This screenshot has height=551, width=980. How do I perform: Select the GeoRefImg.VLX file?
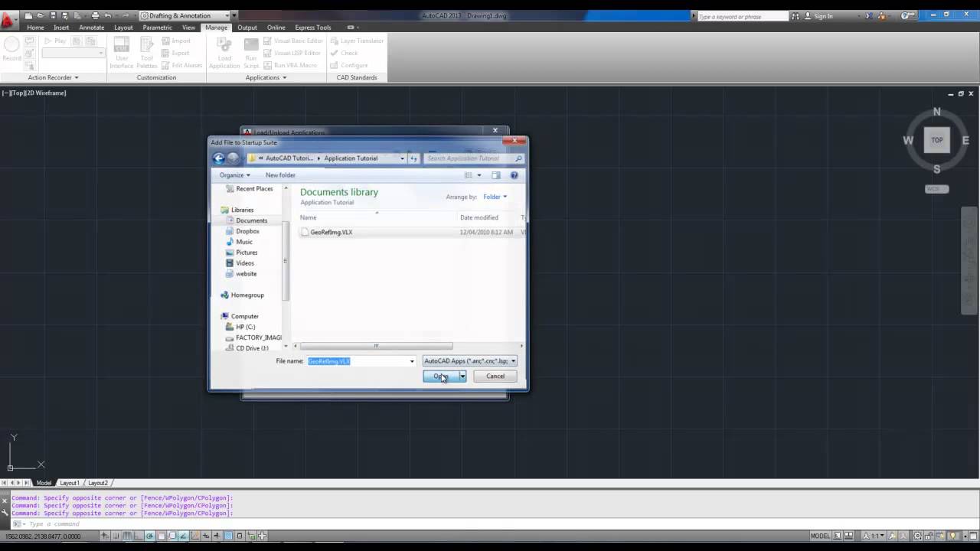[332, 232]
